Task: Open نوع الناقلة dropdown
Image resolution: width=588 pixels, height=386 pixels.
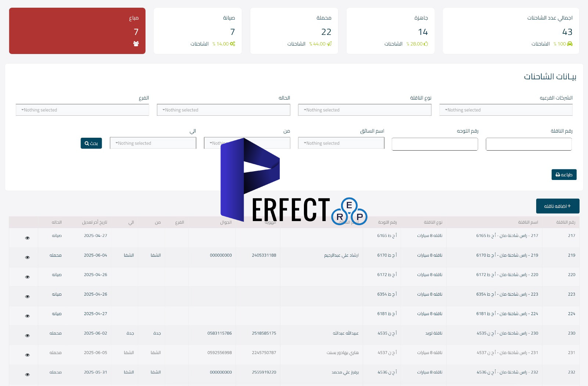Action: pyautogui.click(x=365, y=110)
